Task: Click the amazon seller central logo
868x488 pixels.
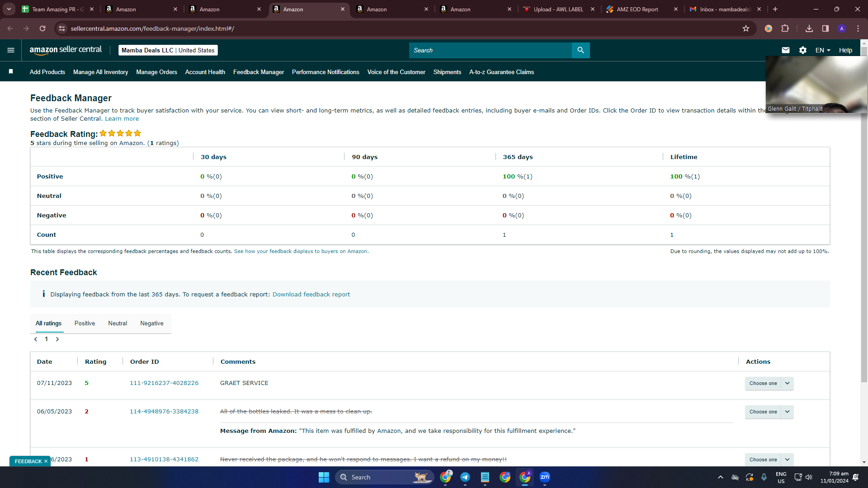Action: click(x=66, y=50)
